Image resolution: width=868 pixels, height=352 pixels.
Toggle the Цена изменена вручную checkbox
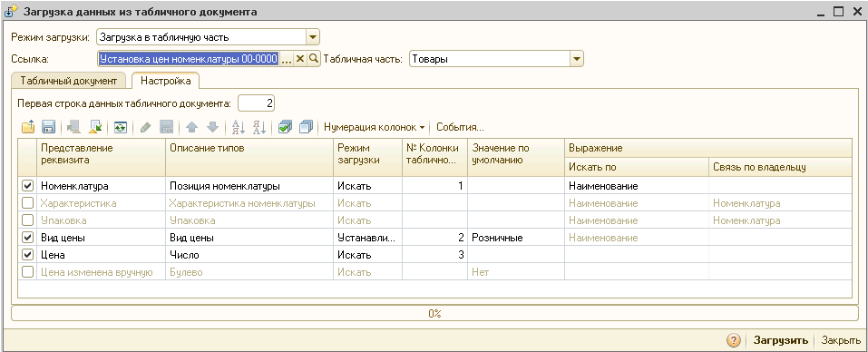pyautogui.click(x=27, y=272)
